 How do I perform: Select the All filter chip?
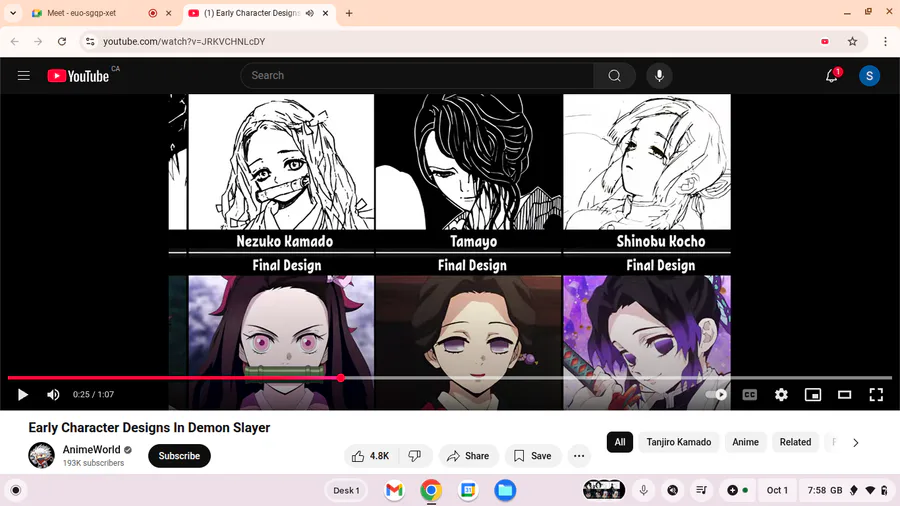click(x=620, y=442)
